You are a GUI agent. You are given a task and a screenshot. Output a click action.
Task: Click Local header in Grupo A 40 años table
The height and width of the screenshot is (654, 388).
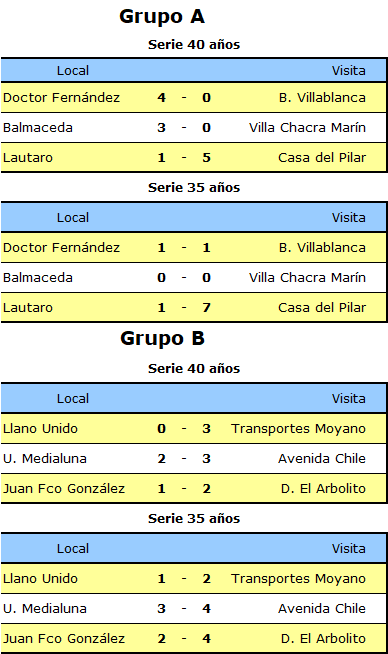pyautogui.click(x=73, y=70)
